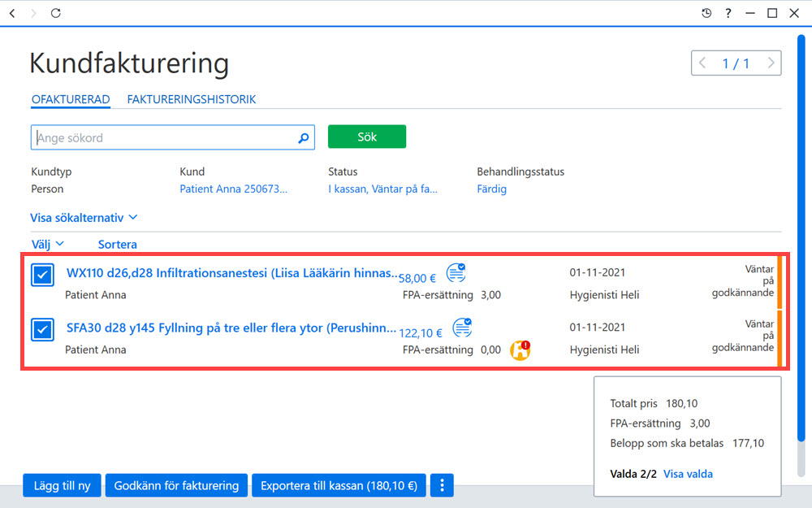This screenshot has width=812, height=508.
Task: Uncheck the WX110 Infiltrationsanestesi row checkbox
Action: (x=42, y=275)
